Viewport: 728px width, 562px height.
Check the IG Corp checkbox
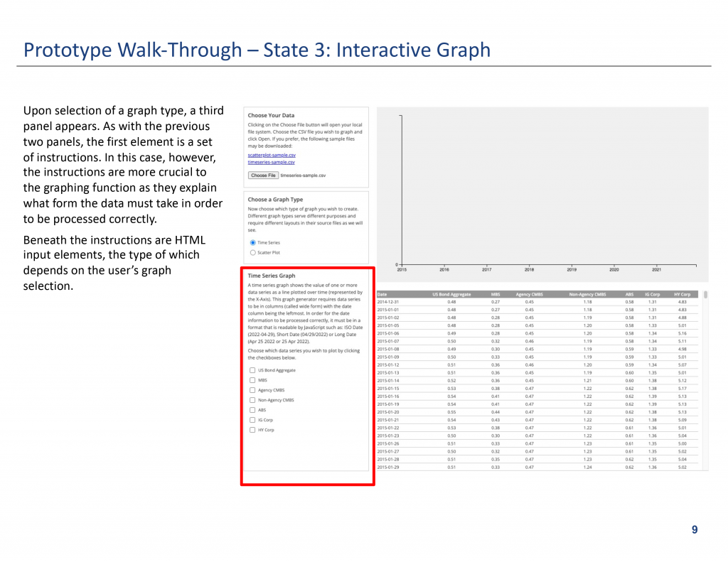point(252,420)
